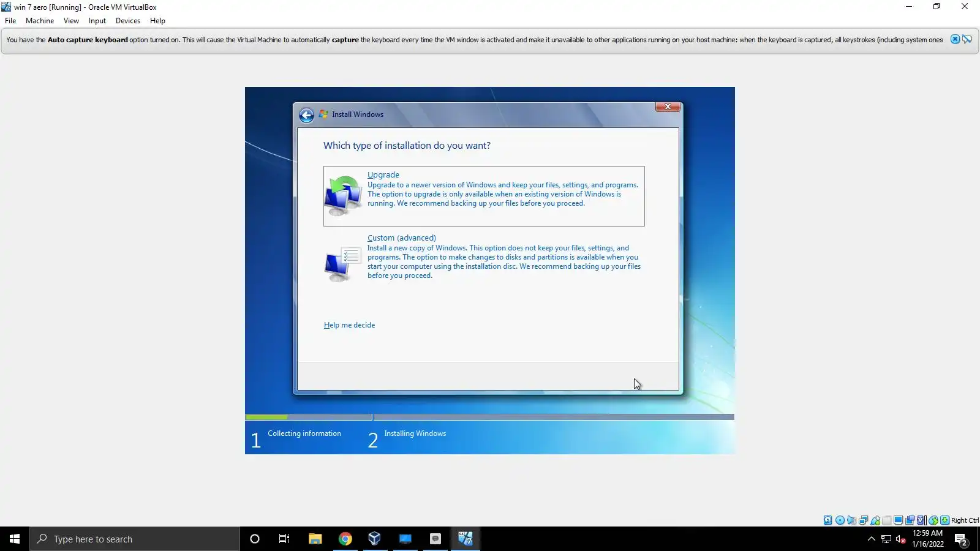980x551 pixels.
Task: Click the Right Ctrl host key label
Action: 965,520
